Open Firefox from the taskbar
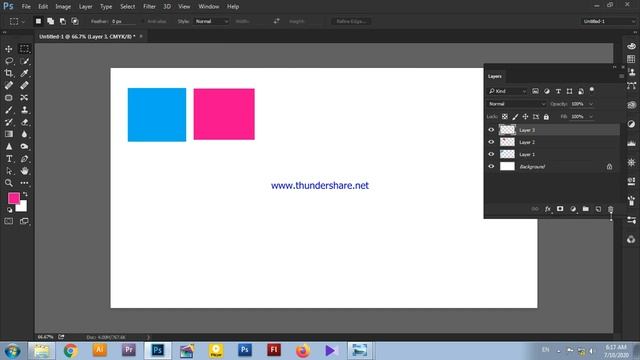The image size is (640, 360). pyautogui.click(x=302, y=351)
